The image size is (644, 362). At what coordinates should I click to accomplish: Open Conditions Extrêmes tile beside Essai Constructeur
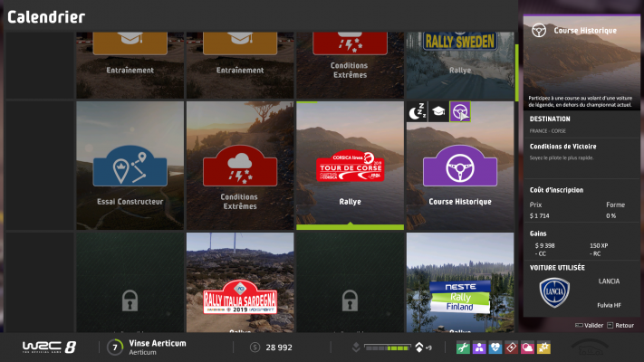point(240,166)
